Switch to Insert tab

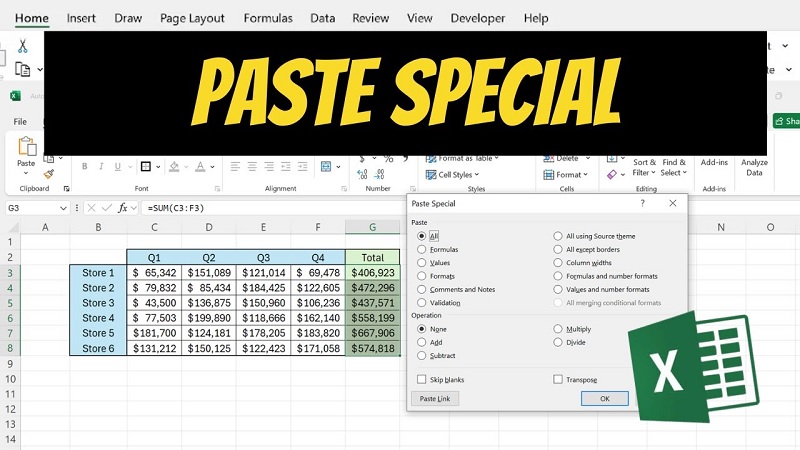point(81,18)
